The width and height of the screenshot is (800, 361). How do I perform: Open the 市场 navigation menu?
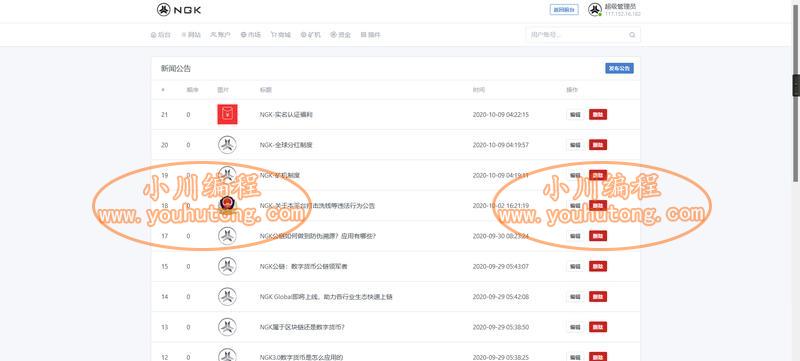(251, 35)
